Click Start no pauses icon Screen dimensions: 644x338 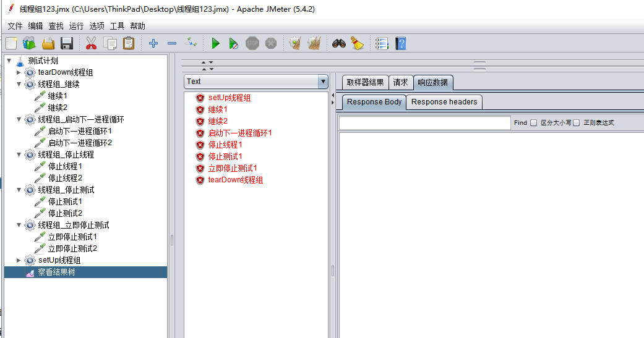tap(233, 43)
